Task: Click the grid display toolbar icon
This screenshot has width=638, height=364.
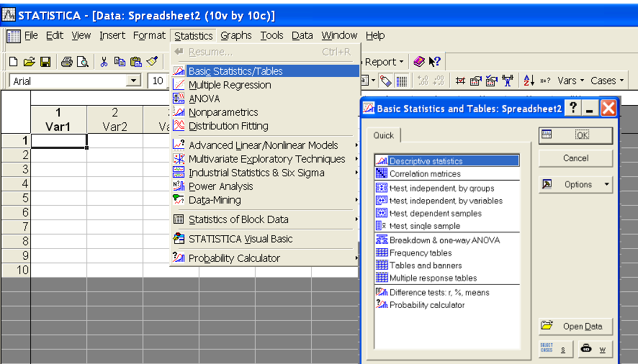Action: pos(402,81)
